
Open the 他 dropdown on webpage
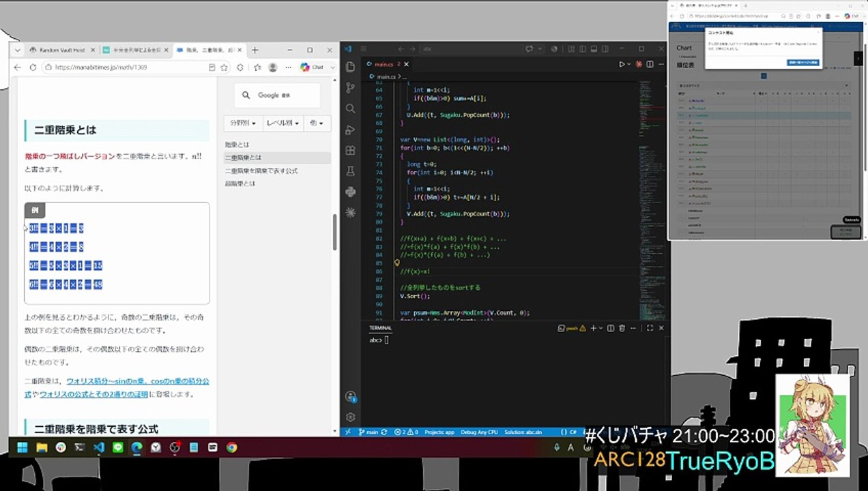(317, 123)
